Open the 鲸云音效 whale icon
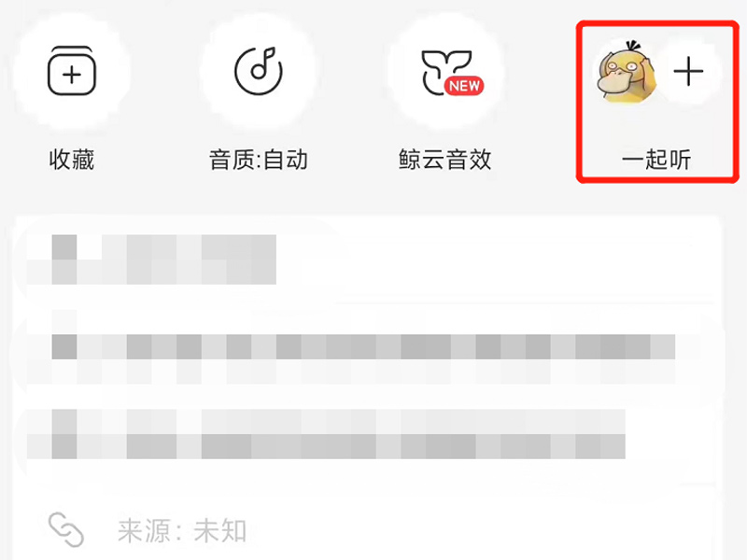This screenshot has width=747, height=560. 447,73
